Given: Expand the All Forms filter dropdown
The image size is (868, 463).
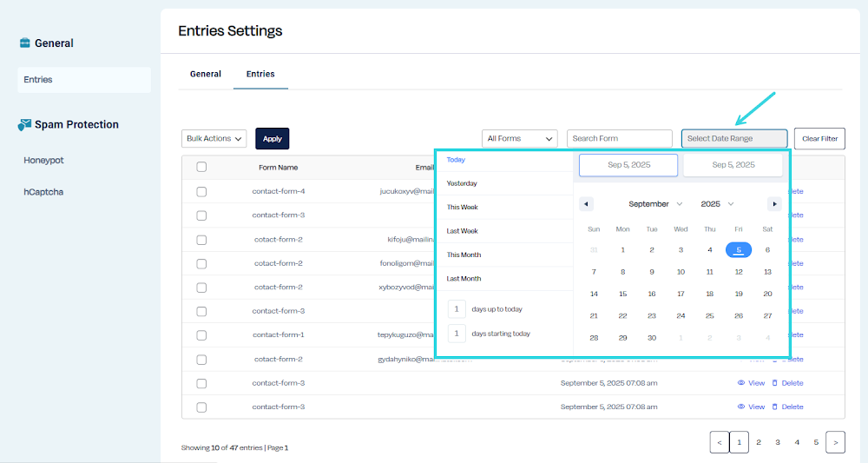Looking at the screenshot, I should coord(520,138).
